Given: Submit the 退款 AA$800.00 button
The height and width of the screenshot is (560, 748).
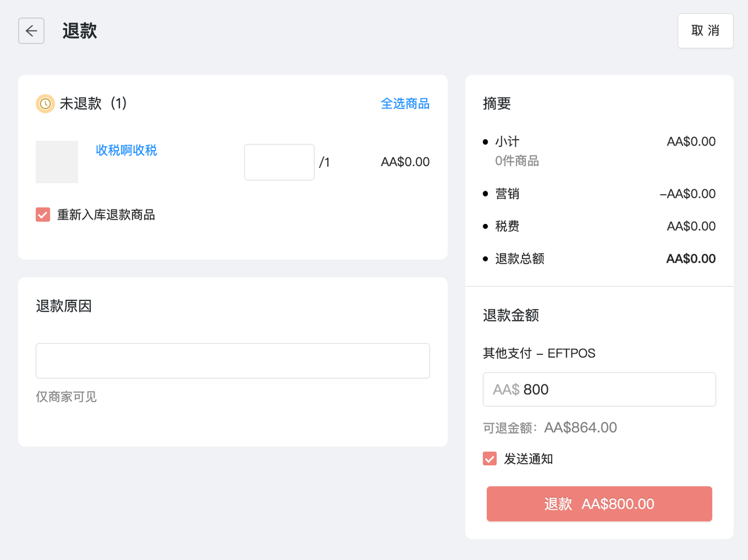Looking at the screenshot, I should [599, 504].
